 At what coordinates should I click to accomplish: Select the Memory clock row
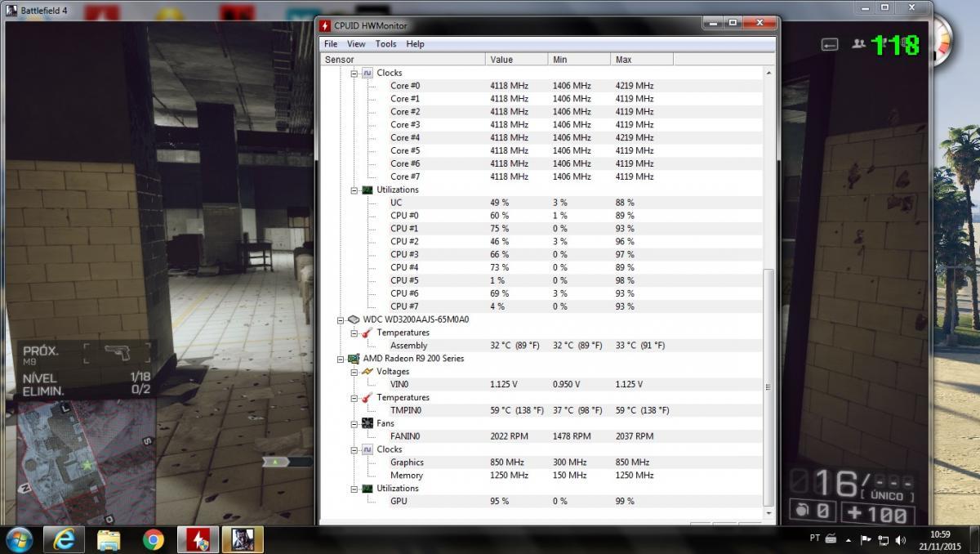click(542, 476)
